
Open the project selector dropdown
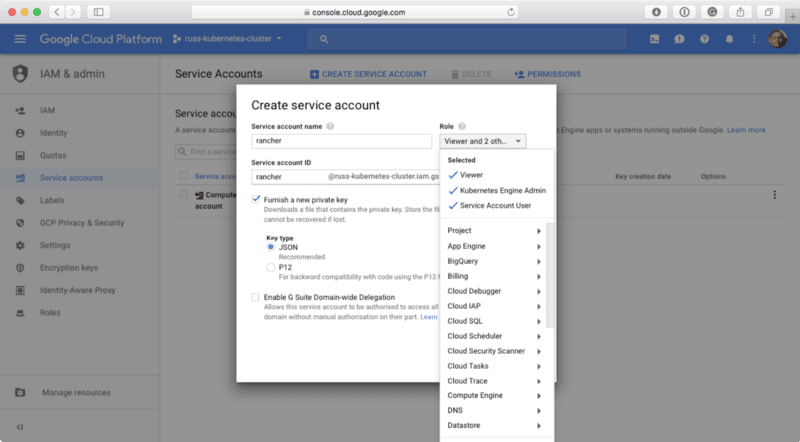click(x=228, y=39)
